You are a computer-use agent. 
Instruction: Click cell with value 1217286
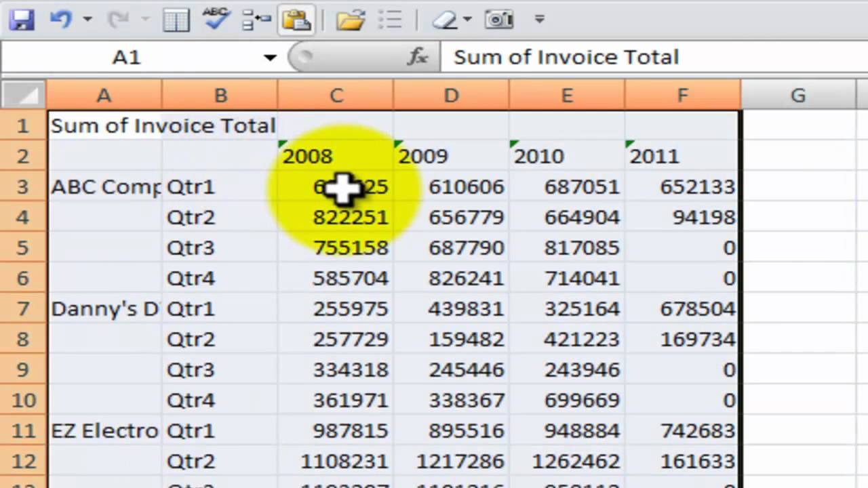451,461
